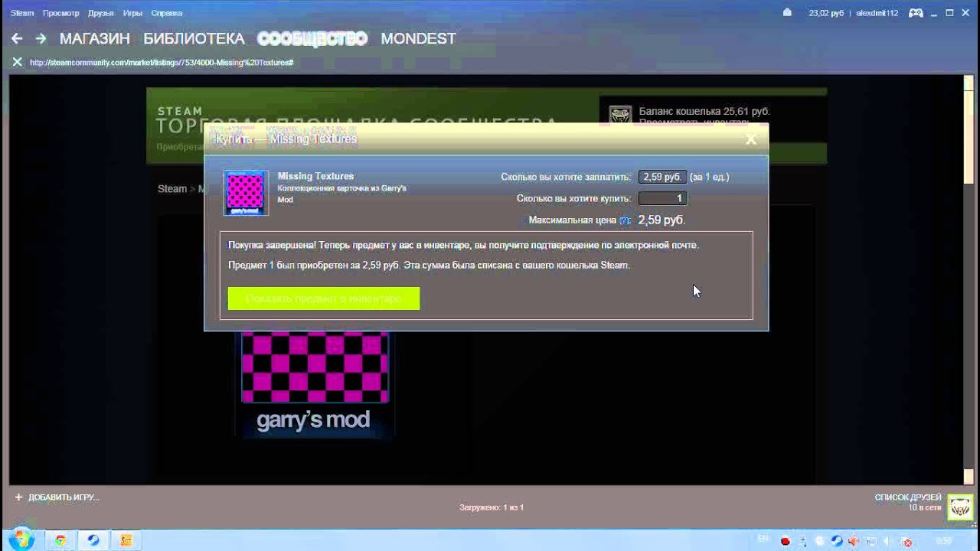Close the Missing Textures purchase dialog

(x=751, y=139)
